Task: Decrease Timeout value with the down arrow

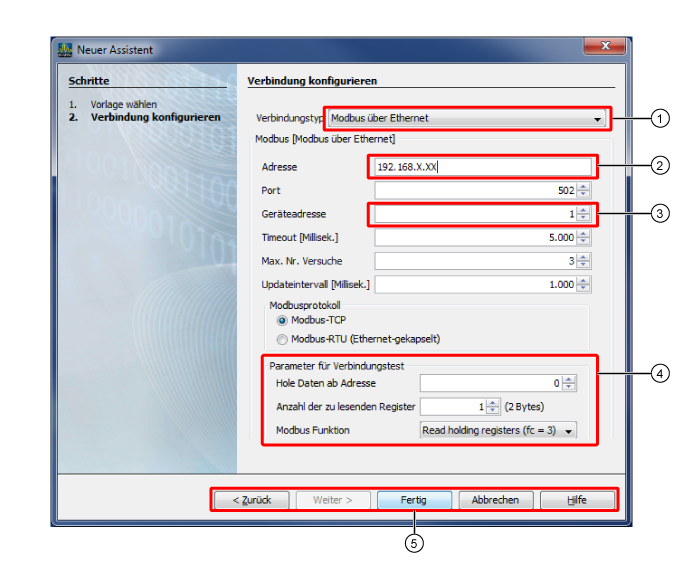Action: 584,242
